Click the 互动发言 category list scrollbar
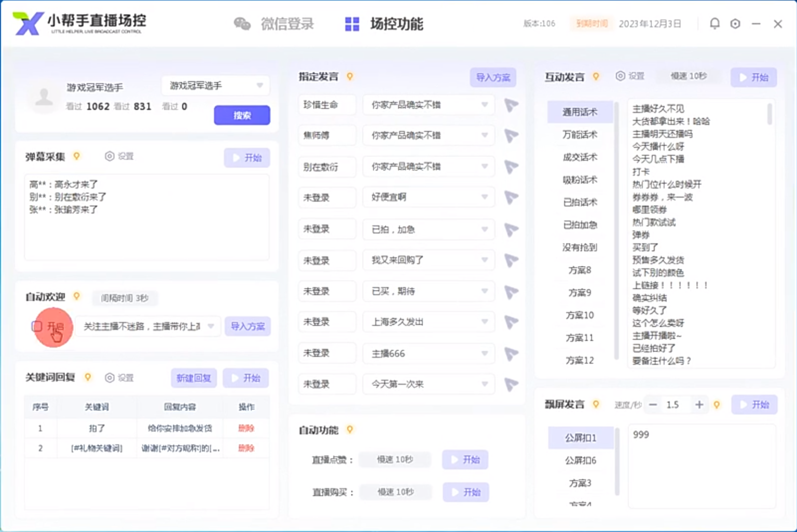Screen dimensions: 797x532 [616, 230]
